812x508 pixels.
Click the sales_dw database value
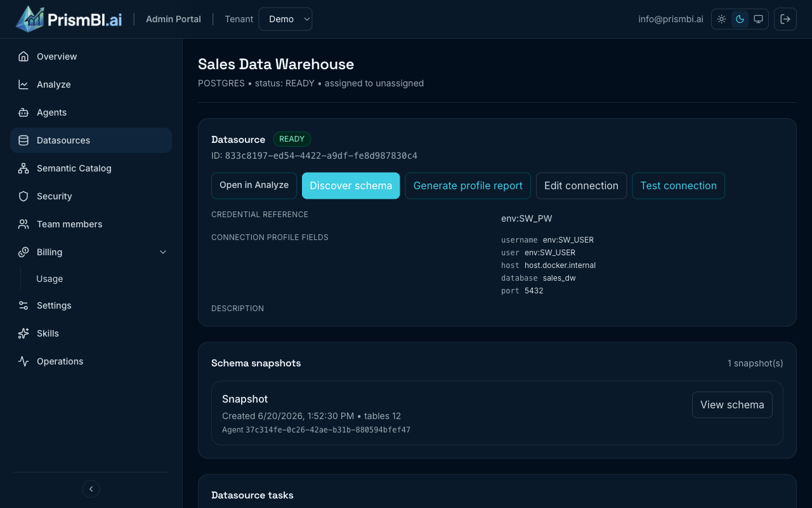coord(560,278)
